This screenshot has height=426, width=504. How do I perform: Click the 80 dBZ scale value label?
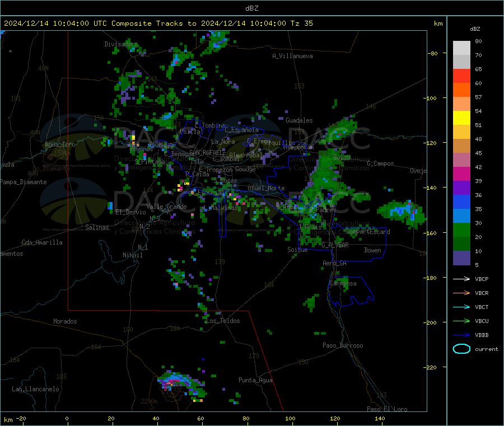478,41
